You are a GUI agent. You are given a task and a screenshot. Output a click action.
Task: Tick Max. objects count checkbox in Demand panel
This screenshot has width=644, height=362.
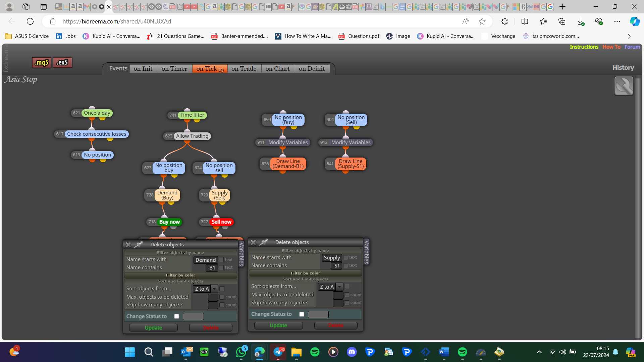pyautogui.click(x=222, y=297)
